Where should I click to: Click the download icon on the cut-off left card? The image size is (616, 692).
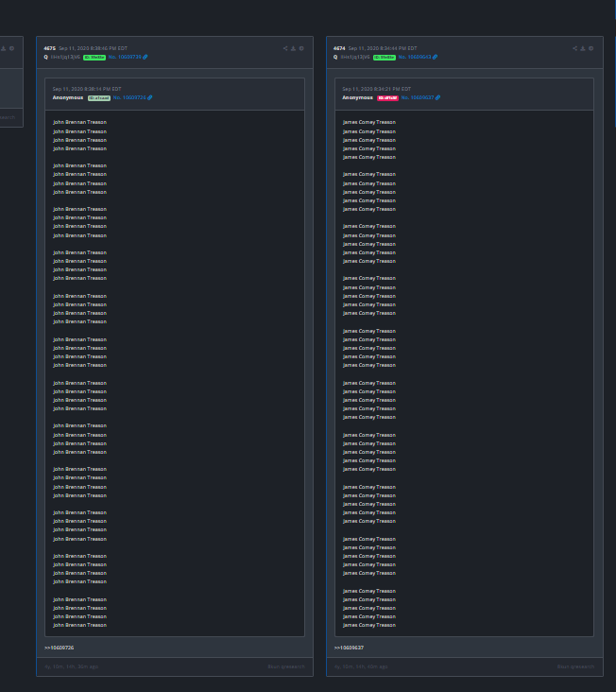click(x=4, y=48)
